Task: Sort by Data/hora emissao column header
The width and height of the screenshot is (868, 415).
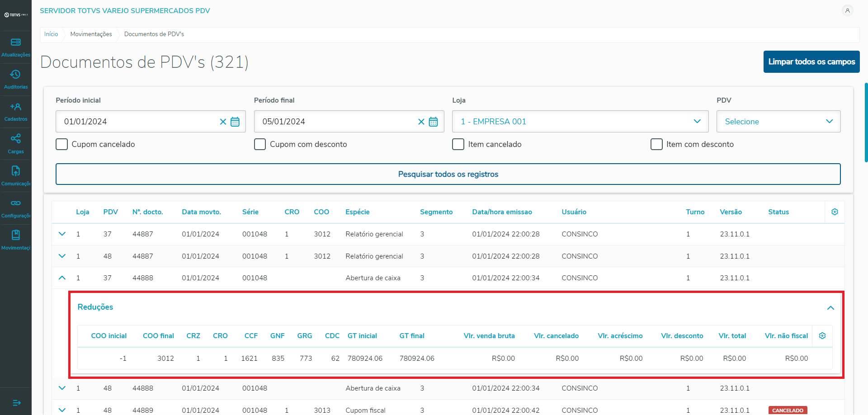Action: pyautogui.click(x=502, y=212)
